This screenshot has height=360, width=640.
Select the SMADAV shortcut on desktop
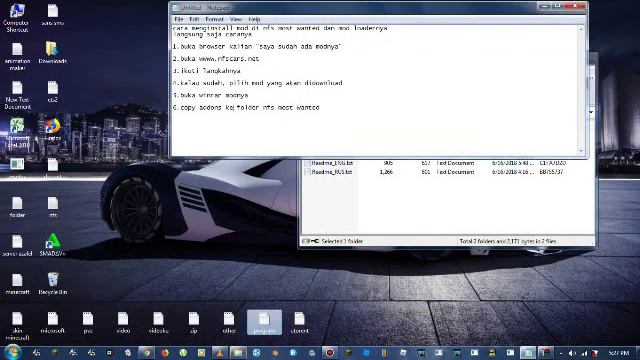click(x=53, y=244)
